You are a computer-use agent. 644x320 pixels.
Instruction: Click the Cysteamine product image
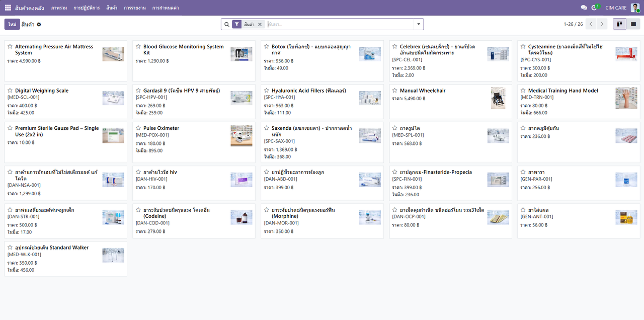click(626, 54)
